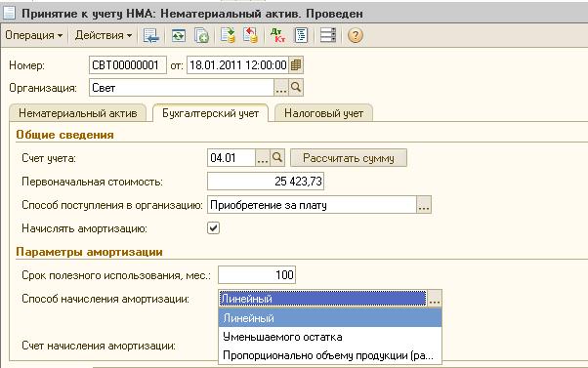The image size is (588, 368).
Task: Select Пропорционально объему продукции option
Action: [x=330, y=355]
